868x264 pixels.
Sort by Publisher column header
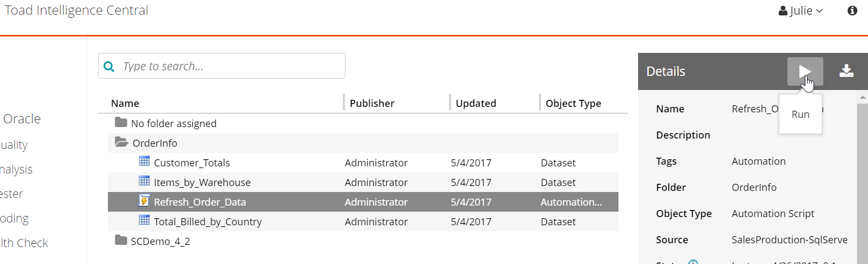click(372, 103)
